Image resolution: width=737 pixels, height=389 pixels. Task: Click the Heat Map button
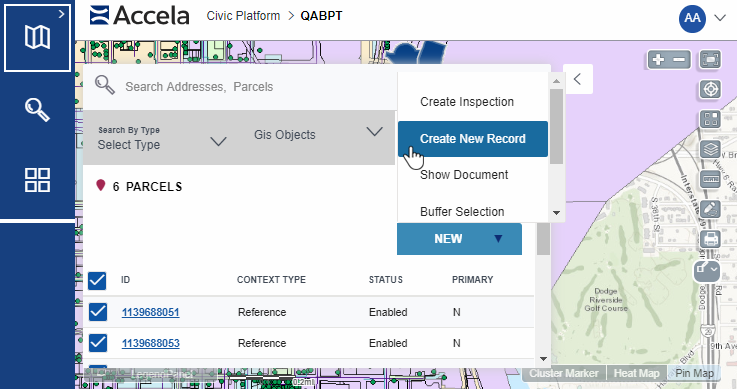(x=636, y=373)
